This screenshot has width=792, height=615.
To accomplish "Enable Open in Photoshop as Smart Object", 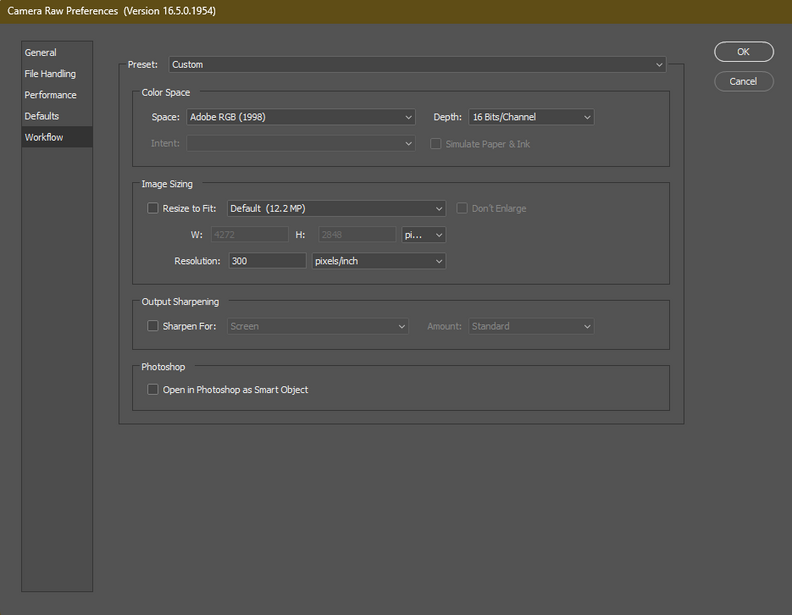I will point(153,389).
